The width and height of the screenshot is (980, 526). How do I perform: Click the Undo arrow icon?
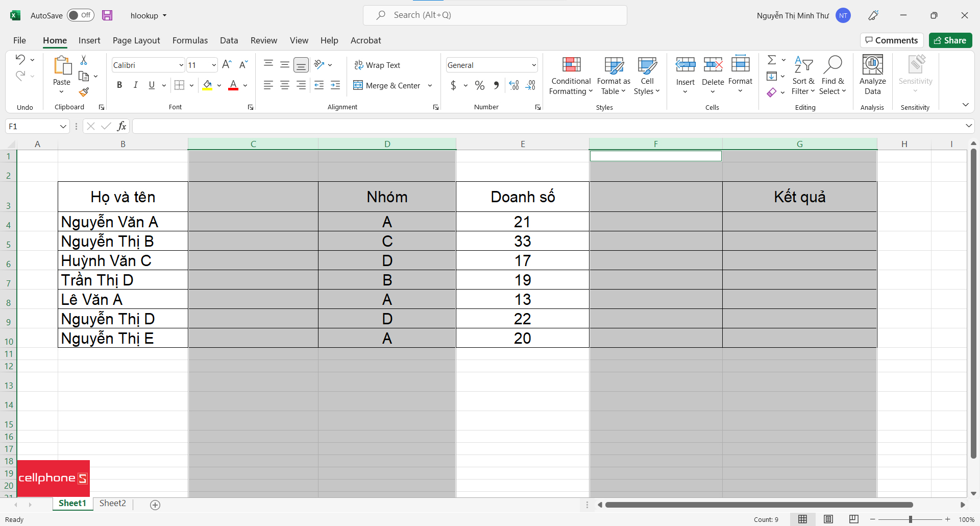20,59
